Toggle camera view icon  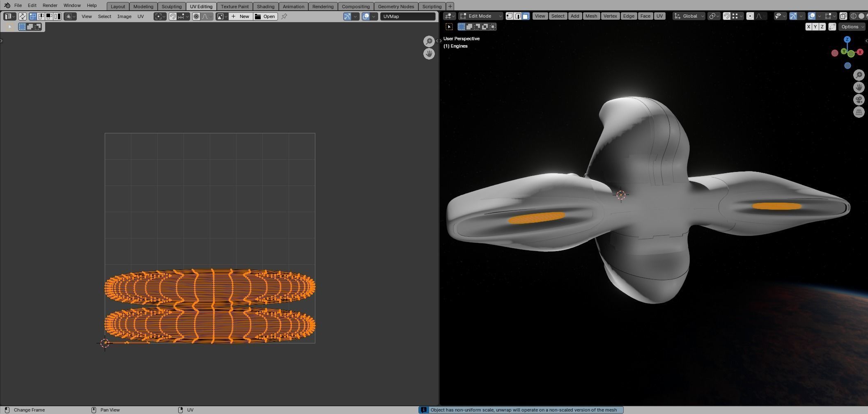click(859, 100)
